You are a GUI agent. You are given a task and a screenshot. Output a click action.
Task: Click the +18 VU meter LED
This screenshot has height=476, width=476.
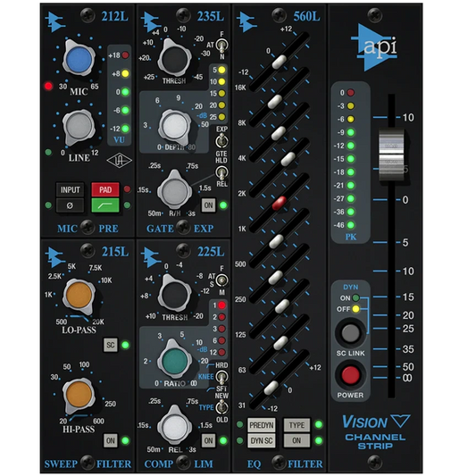point(125,55)
